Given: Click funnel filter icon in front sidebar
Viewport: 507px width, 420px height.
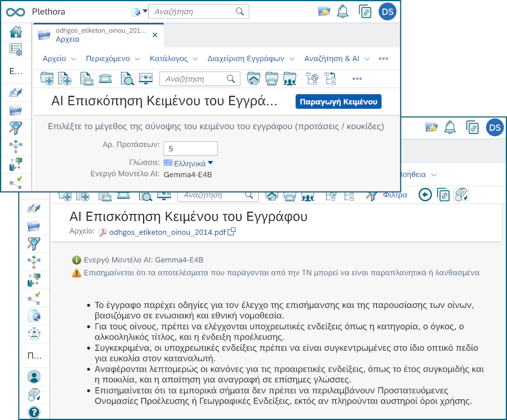Looking at the screenshot, I should pyautogui.click(x=16, y=128).
